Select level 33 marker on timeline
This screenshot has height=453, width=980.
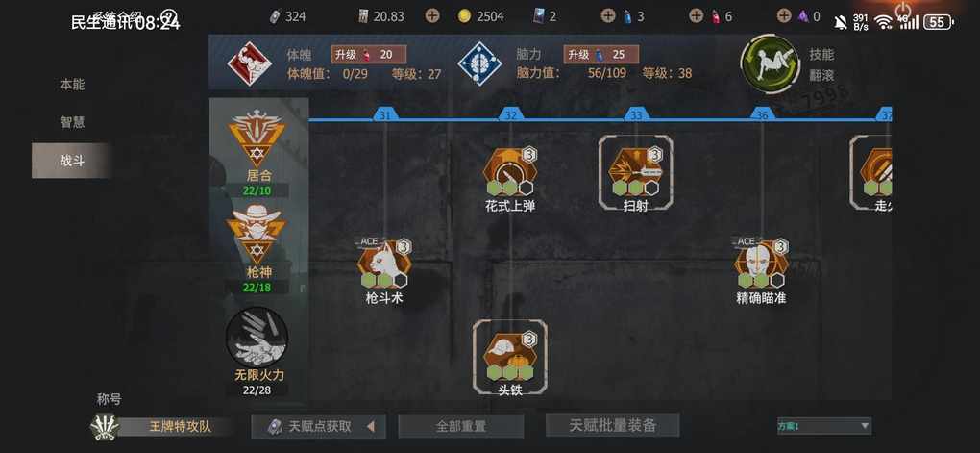[x=636, y=115]
